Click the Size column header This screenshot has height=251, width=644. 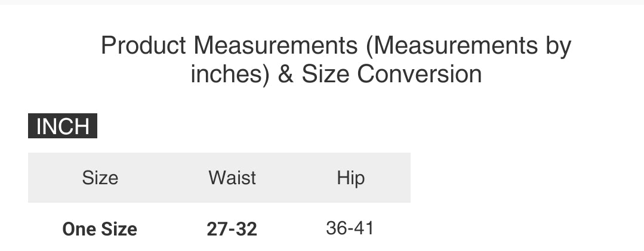click(100, 178)
